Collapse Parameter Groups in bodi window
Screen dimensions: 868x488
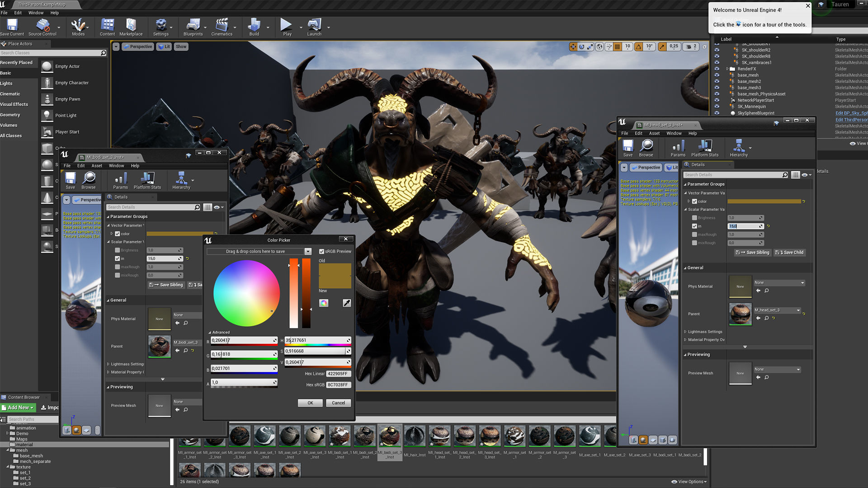108,217
